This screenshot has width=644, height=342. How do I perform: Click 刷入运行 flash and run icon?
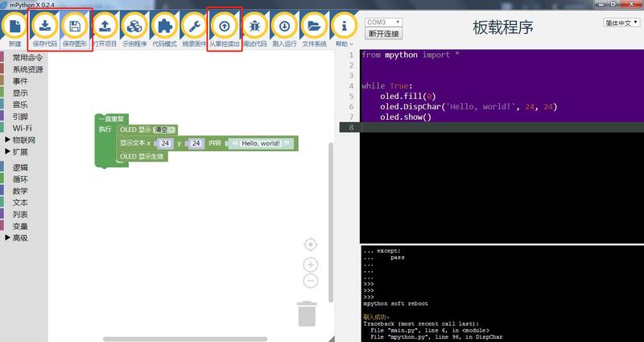[x=284, y=26]
